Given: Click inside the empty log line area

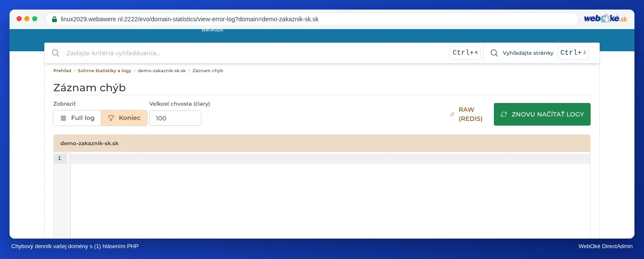Looking at the screenshot, I should click(330, 159).
